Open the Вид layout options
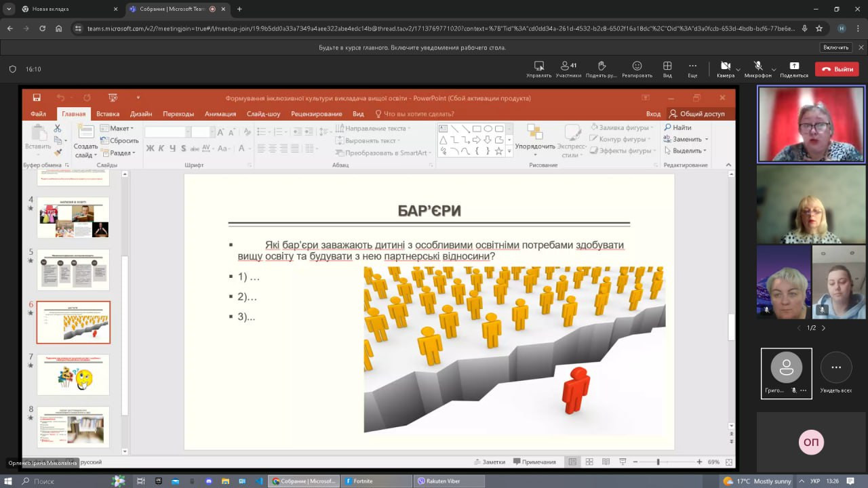This screenshot has height=488, width=868. (x=667, y=66)
